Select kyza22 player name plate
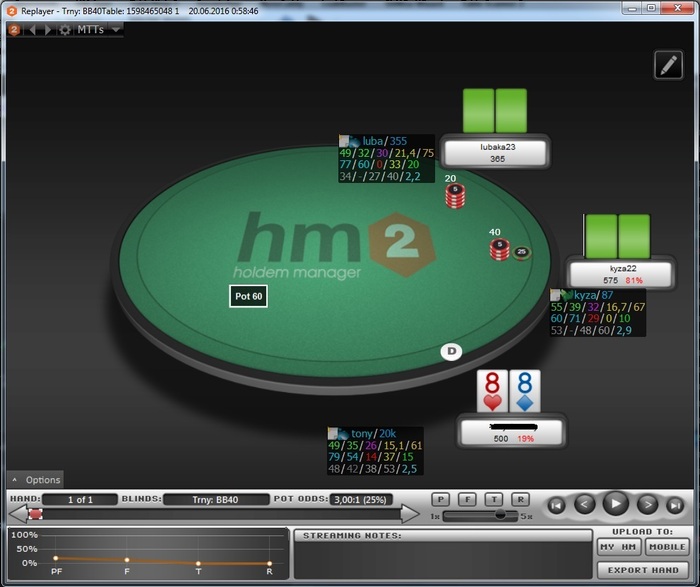The width and height of the screenshot is (700, 587). (621, 274)
